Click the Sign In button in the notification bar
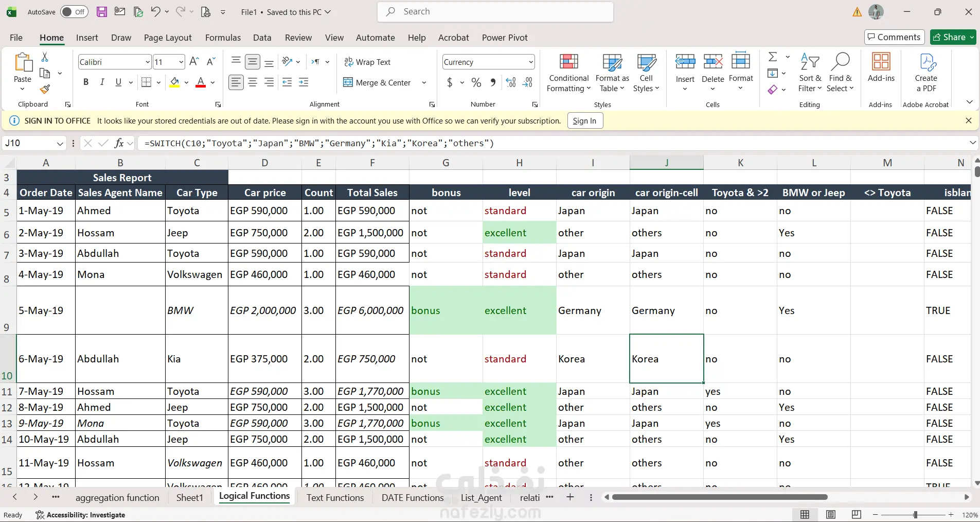 (x=584, y=121)
